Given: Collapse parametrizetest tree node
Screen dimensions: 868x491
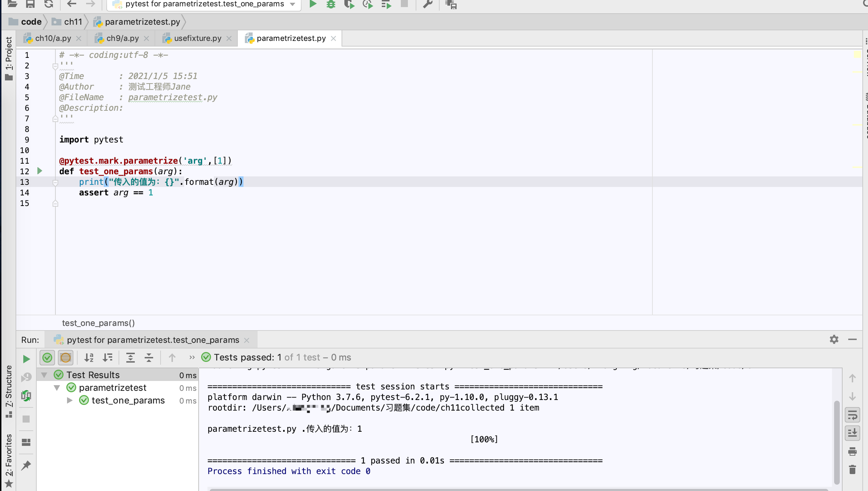Looking at the screenshot, I should click(57, 388).
